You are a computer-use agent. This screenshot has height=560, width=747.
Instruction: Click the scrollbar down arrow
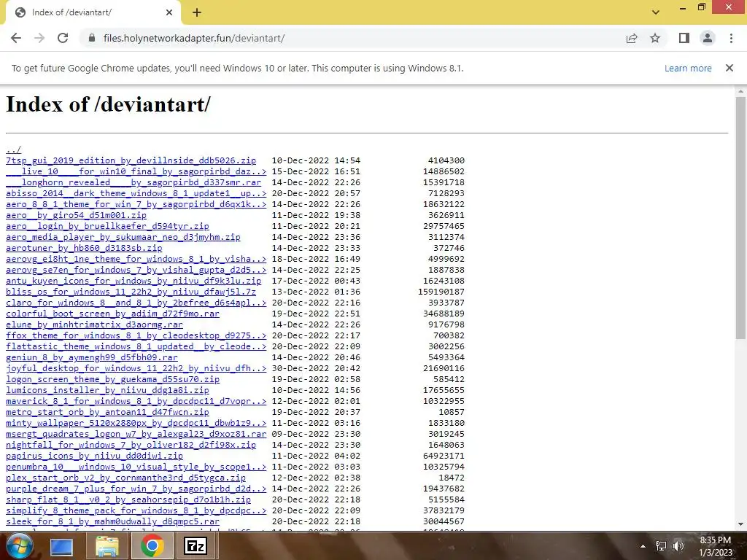[740, 525]
